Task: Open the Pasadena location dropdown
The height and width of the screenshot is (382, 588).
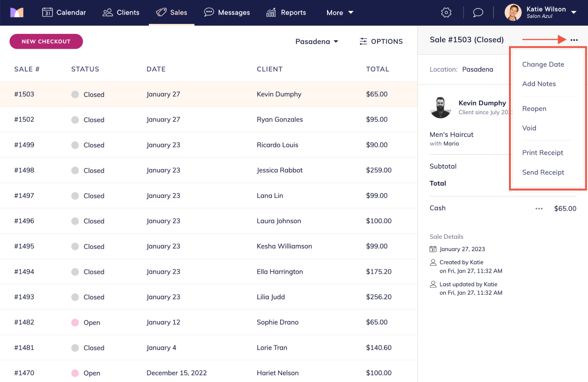Action: pyautogui.click(x=317, y=41)
